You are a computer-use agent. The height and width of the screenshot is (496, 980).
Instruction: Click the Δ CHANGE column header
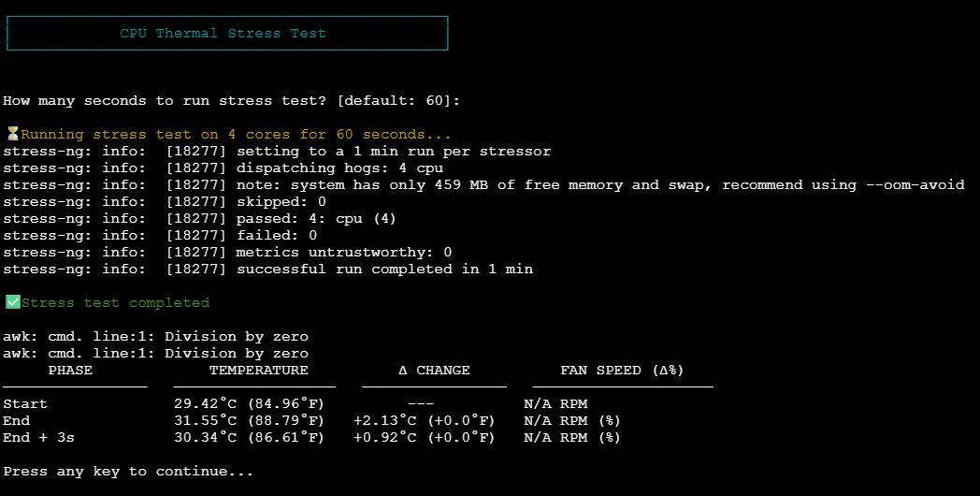[x=434, y=370]
